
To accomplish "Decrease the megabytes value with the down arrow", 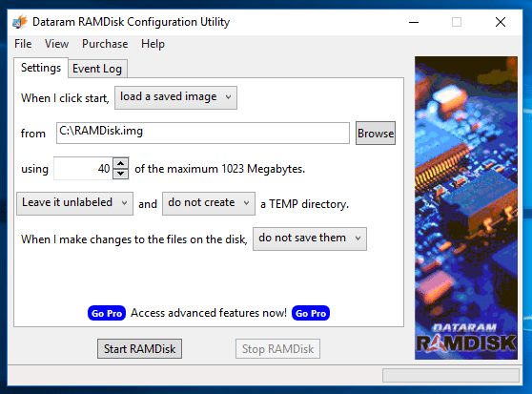I will pos(120,174).
